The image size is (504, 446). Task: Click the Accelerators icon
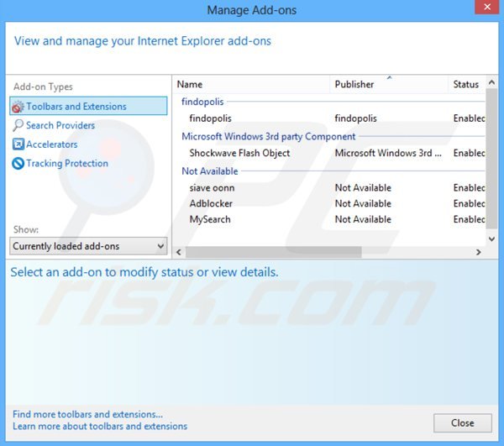point(18,144)
